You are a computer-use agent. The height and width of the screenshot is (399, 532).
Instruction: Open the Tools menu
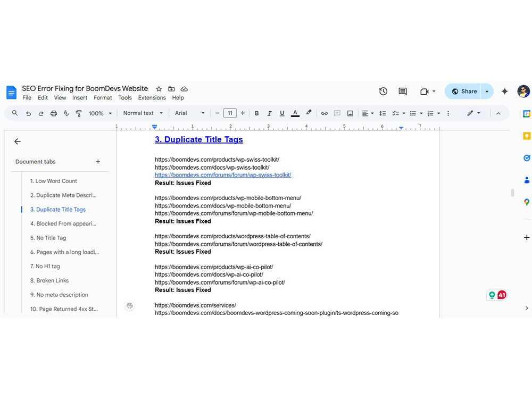click(x=125, y=98)
